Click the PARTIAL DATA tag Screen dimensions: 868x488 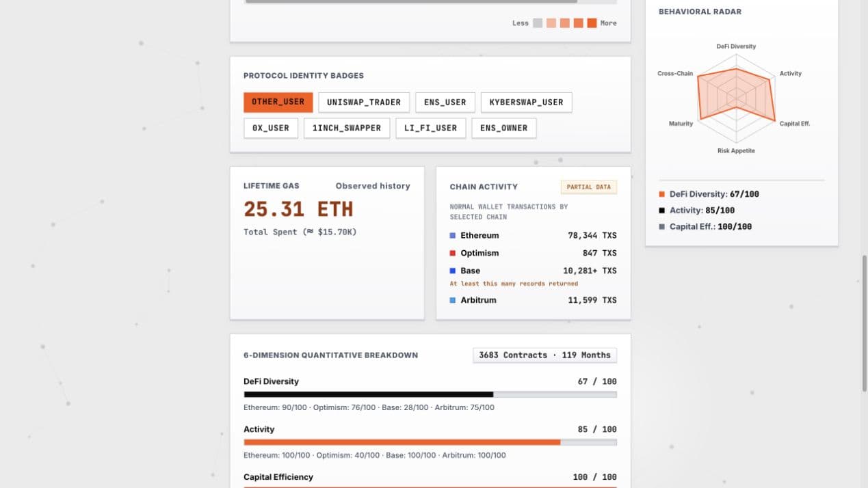589,187
